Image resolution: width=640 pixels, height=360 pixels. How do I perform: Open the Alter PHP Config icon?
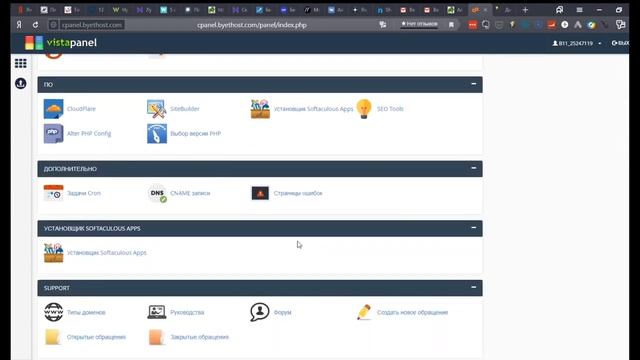tap(53, 133)
